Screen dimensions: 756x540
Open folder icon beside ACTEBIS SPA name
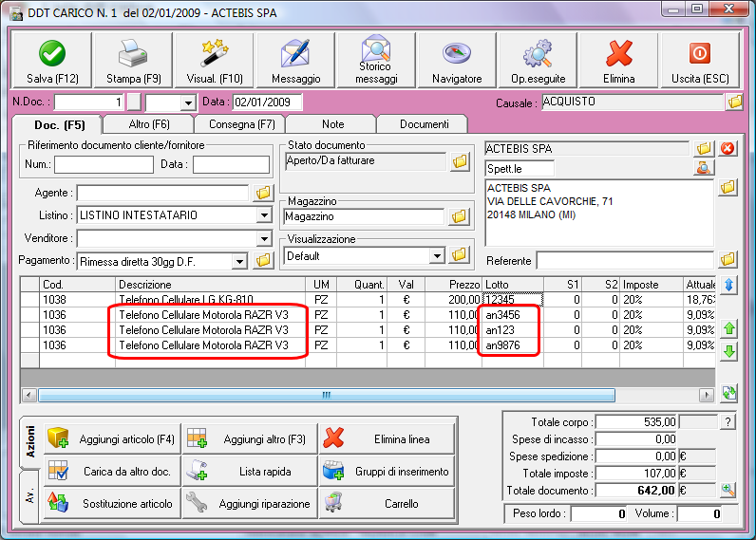point(704,148)
